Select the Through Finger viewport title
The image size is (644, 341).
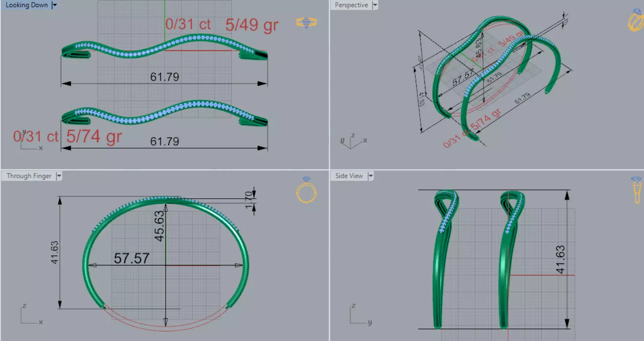[29, 176]
